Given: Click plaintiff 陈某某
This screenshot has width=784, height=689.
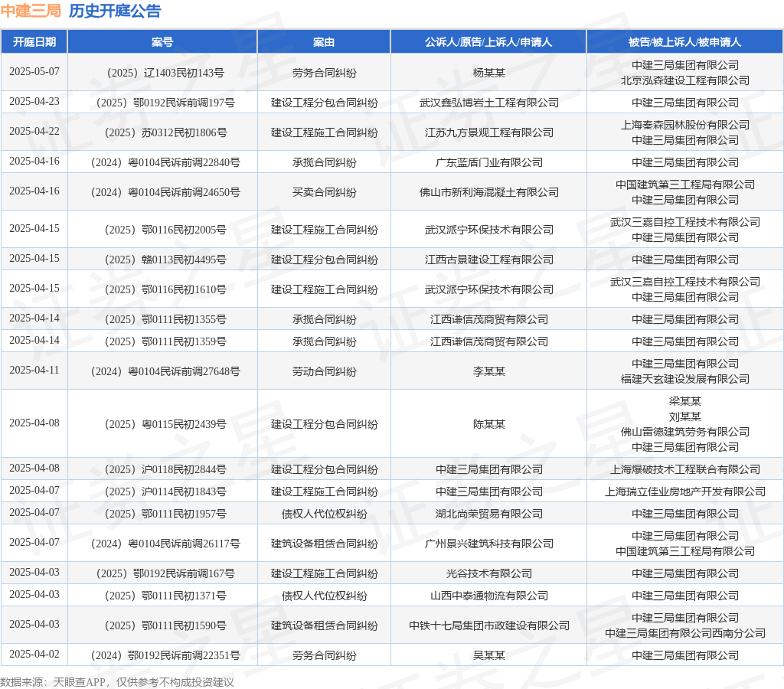Looking at the screenshot, I should 488,424.
